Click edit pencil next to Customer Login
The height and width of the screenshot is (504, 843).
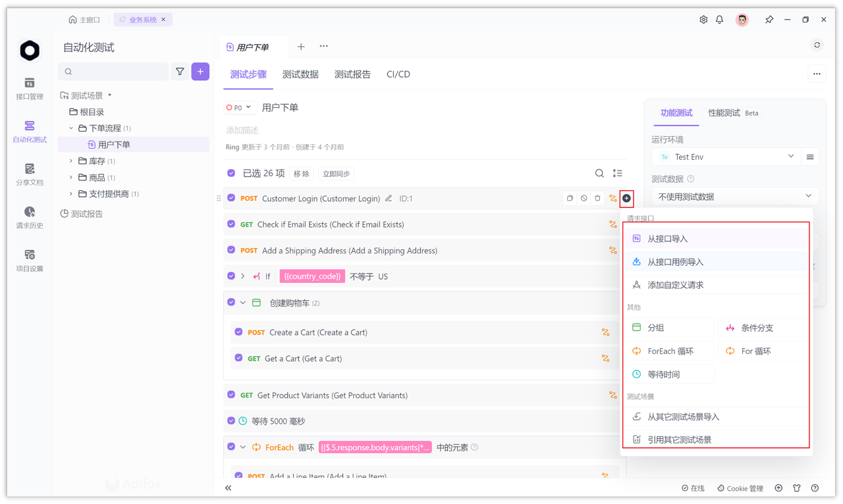pyautogui.click(x=389, y=198)
